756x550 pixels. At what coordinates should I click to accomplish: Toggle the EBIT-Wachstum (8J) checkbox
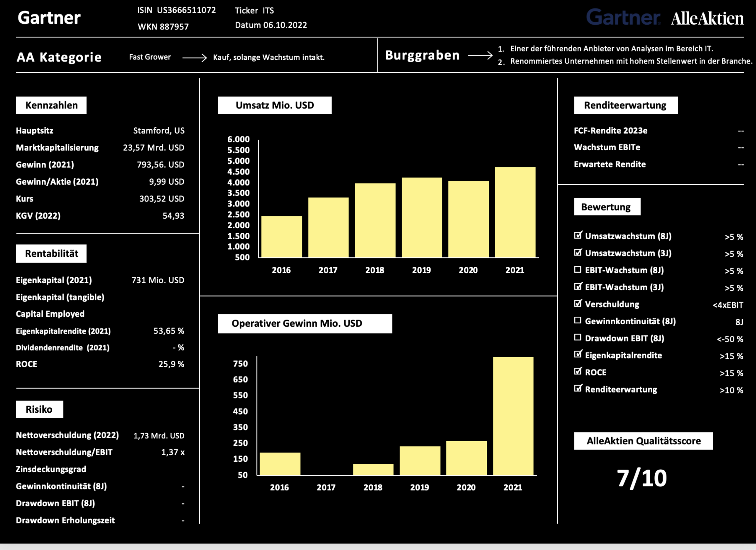[578, 269]
